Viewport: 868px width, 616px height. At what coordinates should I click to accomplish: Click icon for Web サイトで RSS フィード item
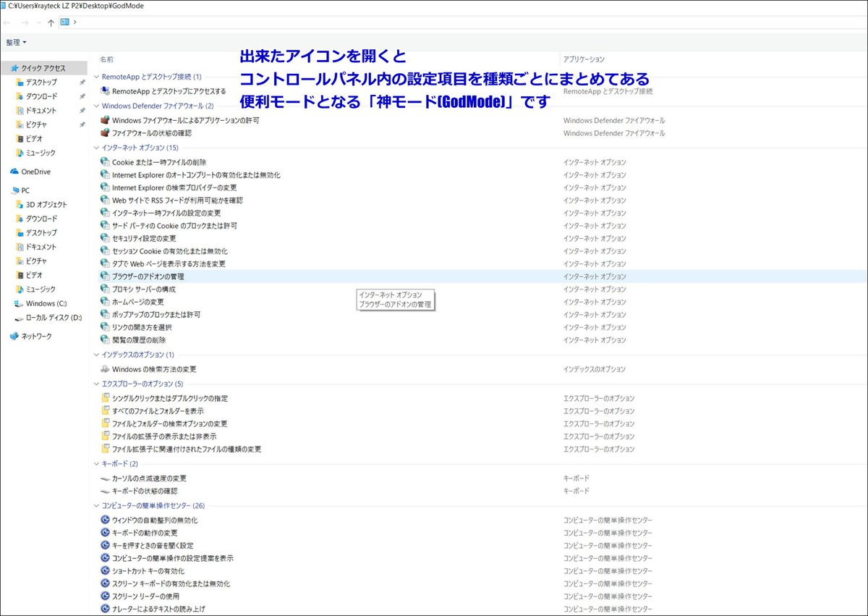click(105, 201)
